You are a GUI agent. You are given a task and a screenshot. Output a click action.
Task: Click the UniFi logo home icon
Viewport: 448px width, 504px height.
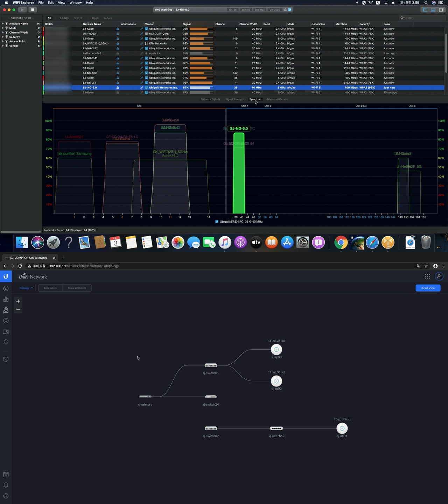click(x=6, y=276)
